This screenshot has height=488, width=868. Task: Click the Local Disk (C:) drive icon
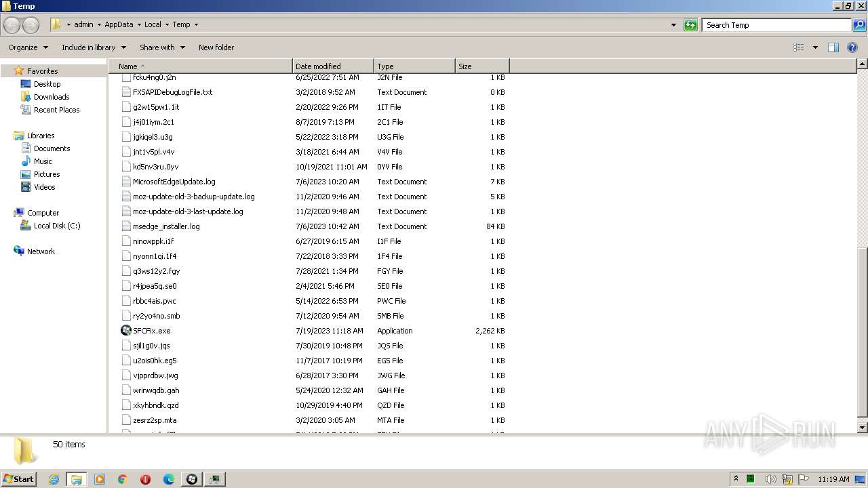(x=26, y=226)
